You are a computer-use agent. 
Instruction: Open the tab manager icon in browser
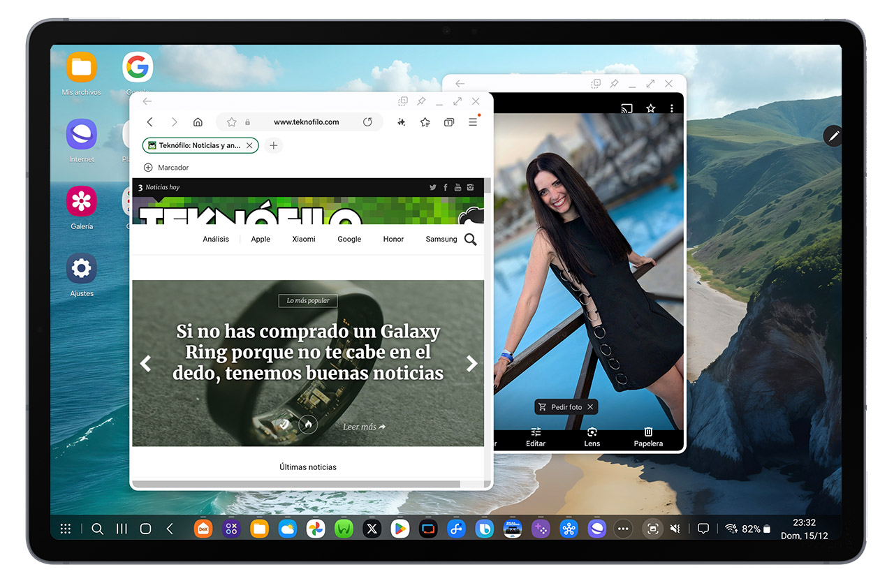click(x=448, y=122)
